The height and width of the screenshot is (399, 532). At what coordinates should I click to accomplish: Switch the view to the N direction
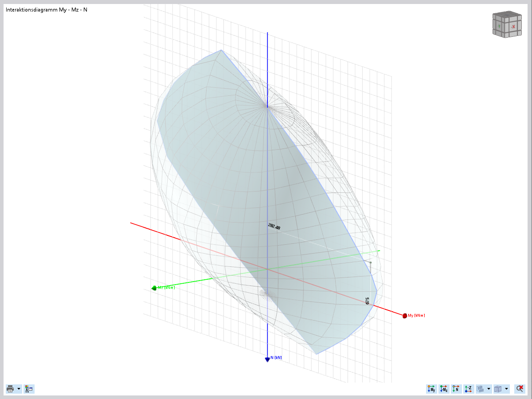point(456,389)
